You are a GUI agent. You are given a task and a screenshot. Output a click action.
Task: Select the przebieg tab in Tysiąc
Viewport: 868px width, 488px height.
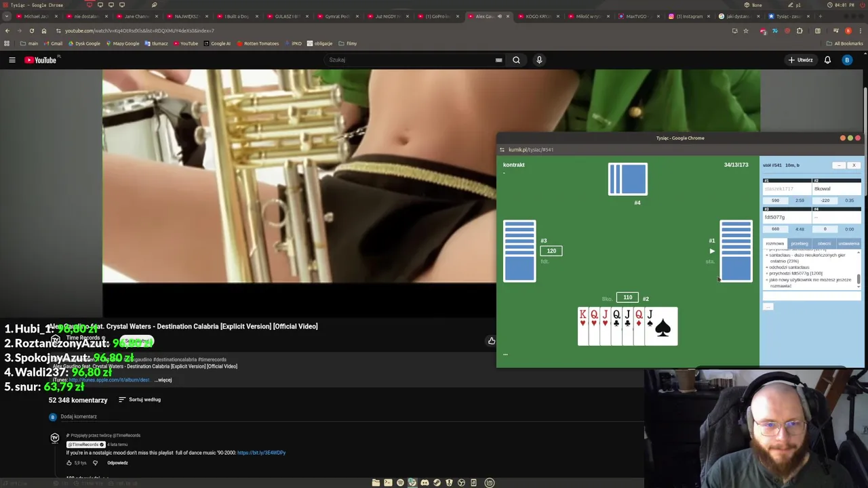800,243
